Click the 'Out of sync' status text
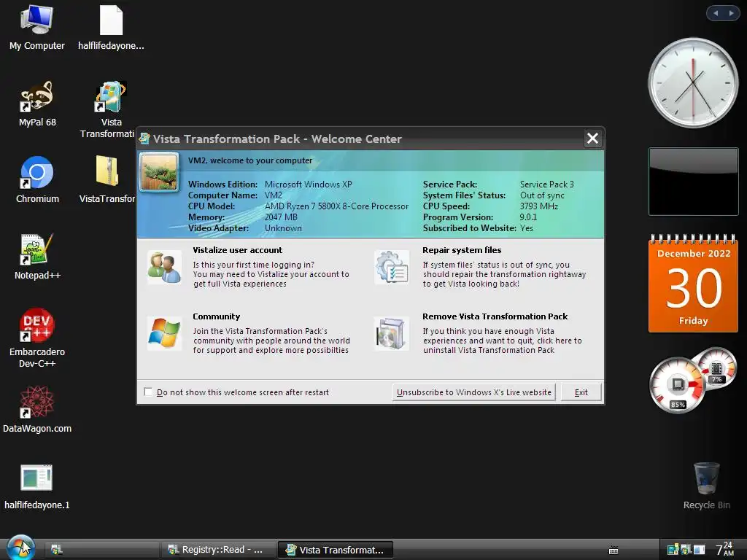747x560 pixels. pyautogui.click(x=542, y=195)
